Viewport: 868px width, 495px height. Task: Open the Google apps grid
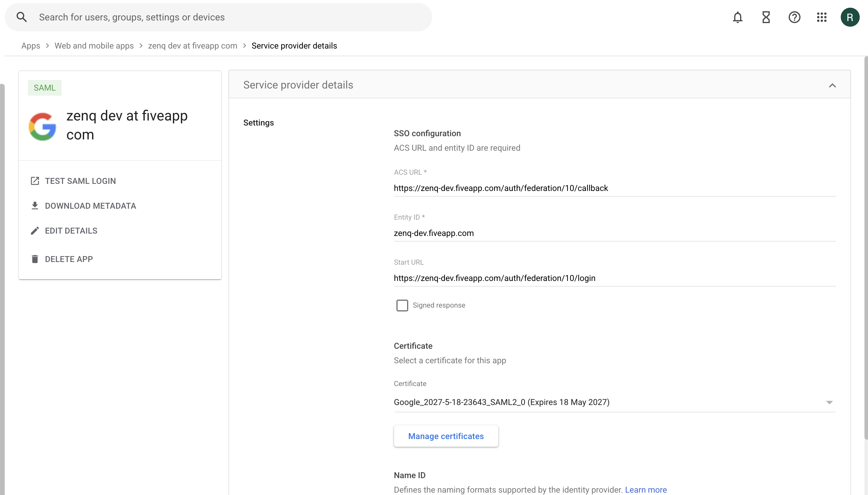coord(822,17)
